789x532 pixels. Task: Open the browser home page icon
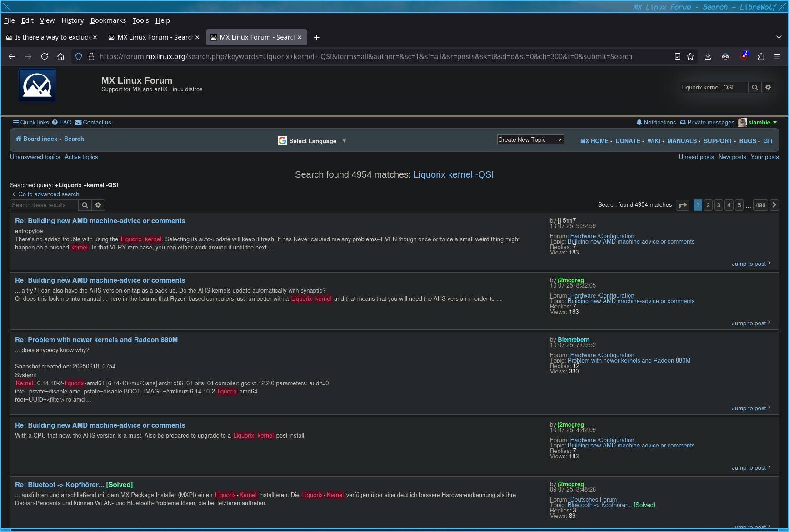pyautogui.click(x=60, y=56)
